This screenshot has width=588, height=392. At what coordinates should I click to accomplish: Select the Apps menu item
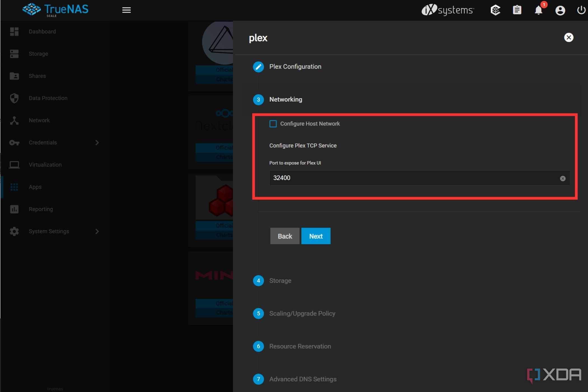35,187
